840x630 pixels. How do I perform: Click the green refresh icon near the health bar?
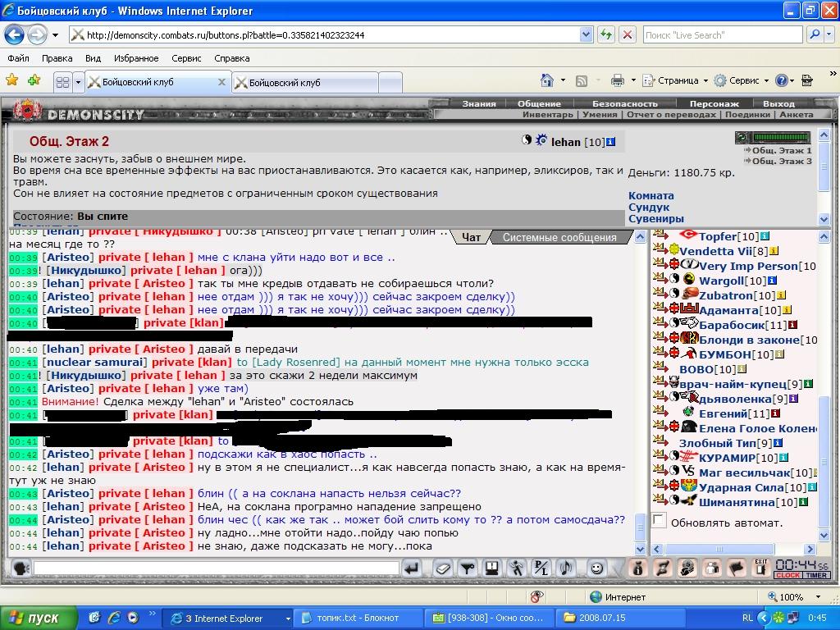point(742,138)
